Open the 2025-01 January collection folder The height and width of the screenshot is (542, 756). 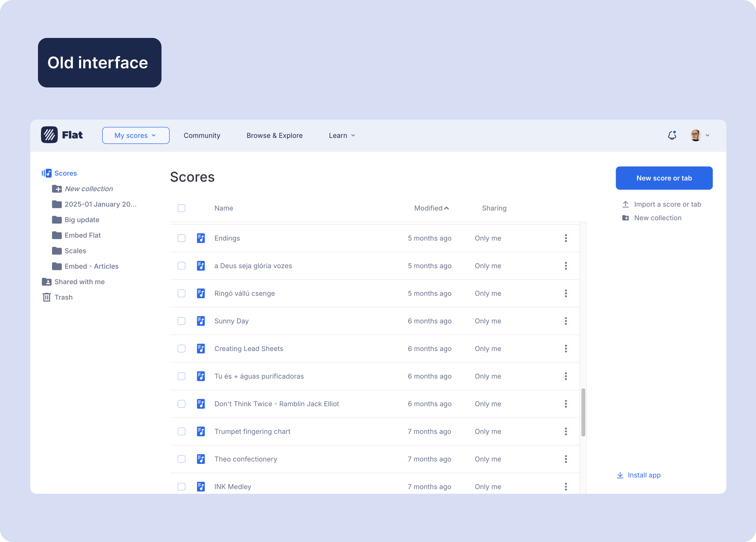point(94,204)
